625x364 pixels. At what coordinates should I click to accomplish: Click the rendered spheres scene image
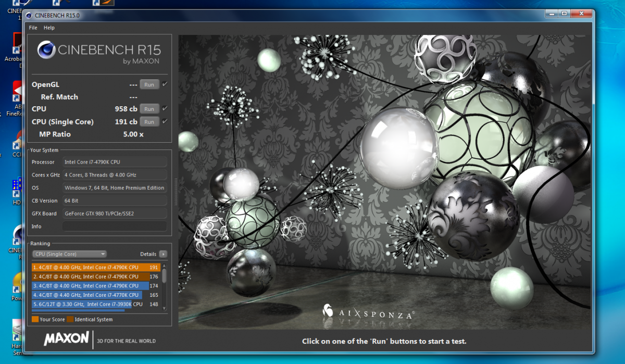coord(385,182)
